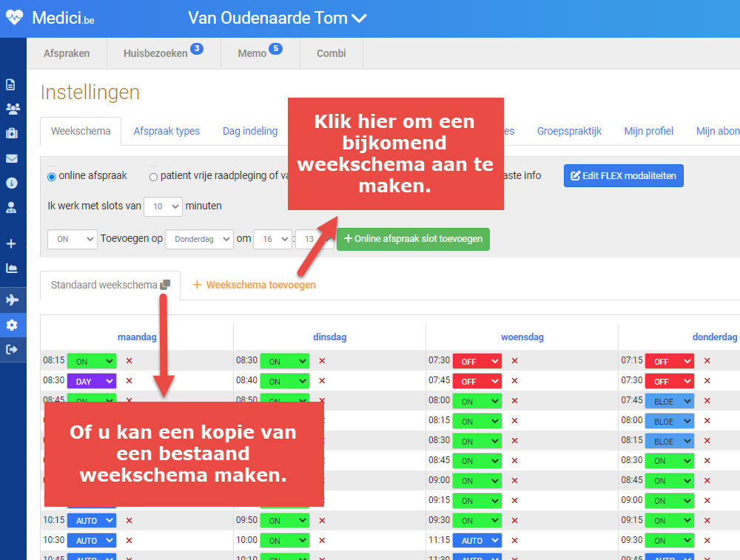
Task: Select 'patient vrije raadpleging' radio button
Action: (153, 177)
